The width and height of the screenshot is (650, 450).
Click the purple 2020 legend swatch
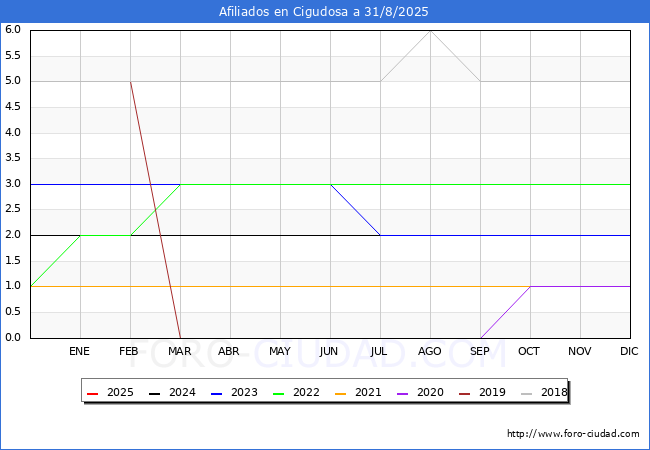[403, 393]
